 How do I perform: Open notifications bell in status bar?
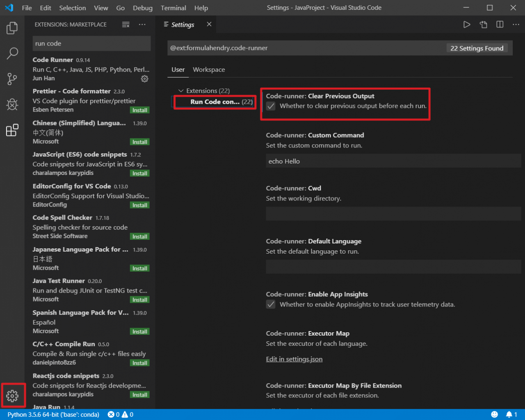click(511, 414)
